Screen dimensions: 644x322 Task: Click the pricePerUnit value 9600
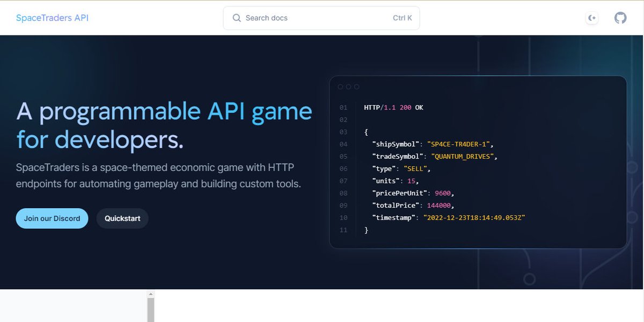(x=443, y=193)
